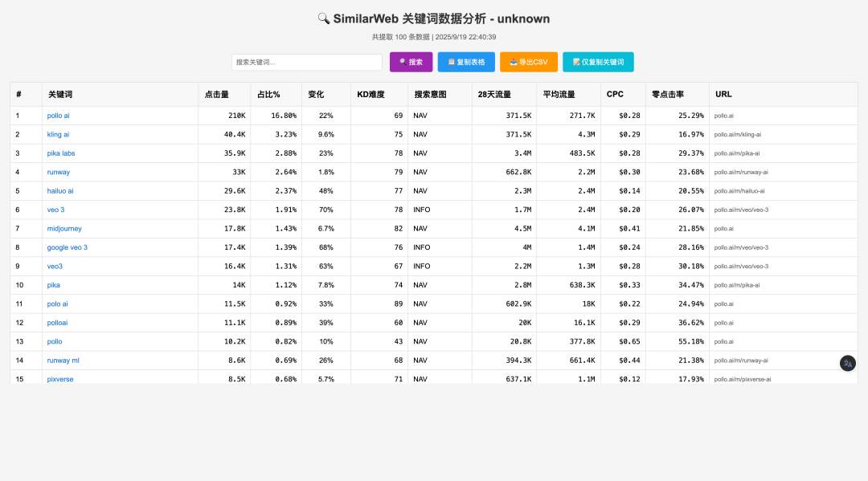The height and width of the screenshot is (481, 868).
Task: Open the runway keyword link
Action: coord(58,172)
